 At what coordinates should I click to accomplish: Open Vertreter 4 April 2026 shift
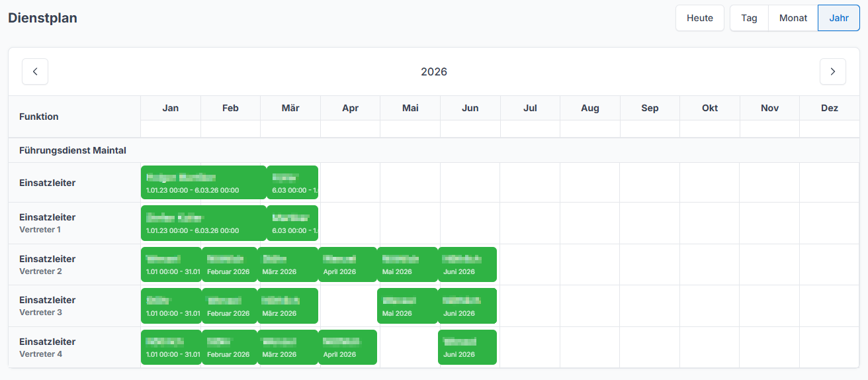pos(348,348)
